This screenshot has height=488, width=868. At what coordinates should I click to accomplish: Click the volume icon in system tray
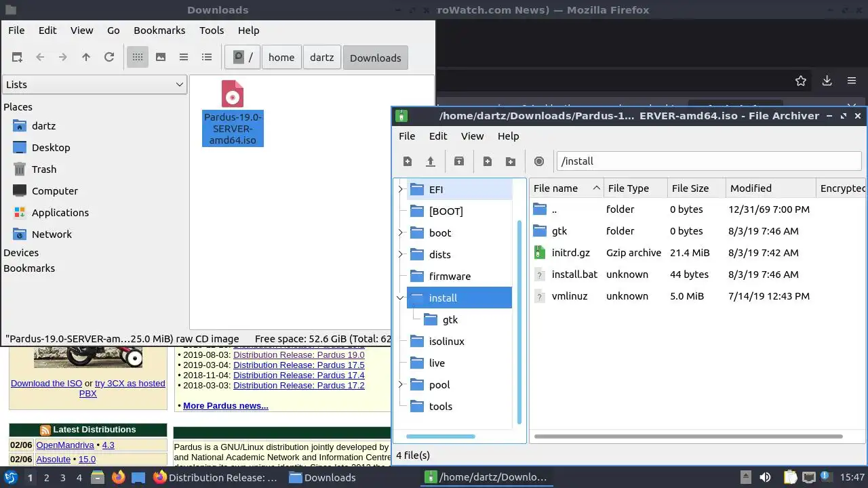765,478
